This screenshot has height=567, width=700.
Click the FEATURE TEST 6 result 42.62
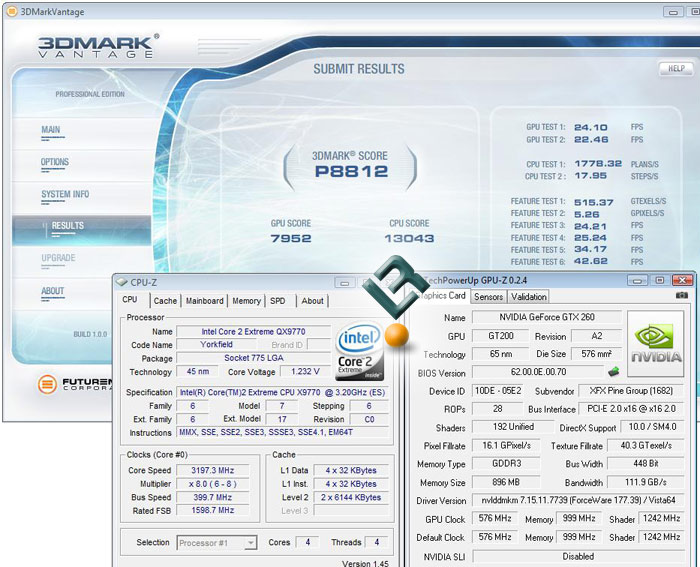(x=591, y=261)
